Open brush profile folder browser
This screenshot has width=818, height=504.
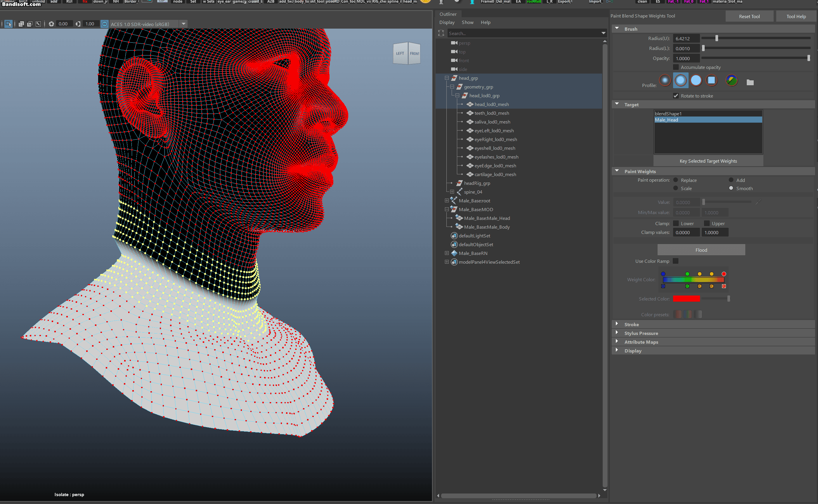750,82
